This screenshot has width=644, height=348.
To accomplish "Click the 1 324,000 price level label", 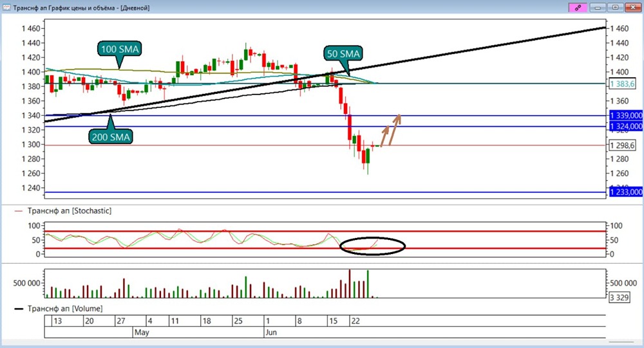I will (626, 126).
